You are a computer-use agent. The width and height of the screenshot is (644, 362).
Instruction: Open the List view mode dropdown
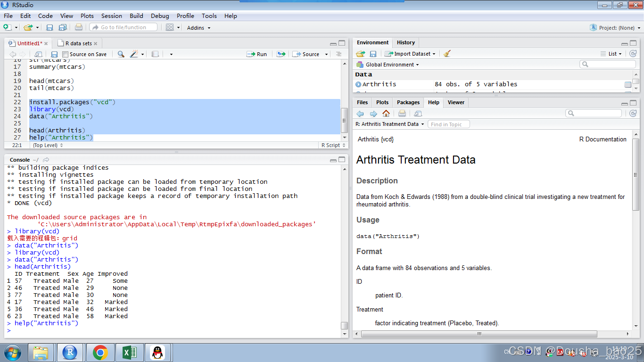click(x=612, y=54)
